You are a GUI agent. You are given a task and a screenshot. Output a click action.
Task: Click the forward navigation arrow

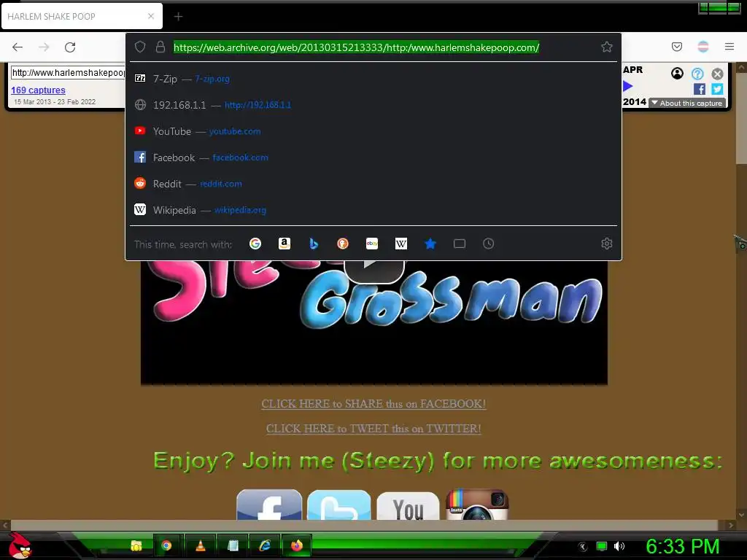pos(44,47)
